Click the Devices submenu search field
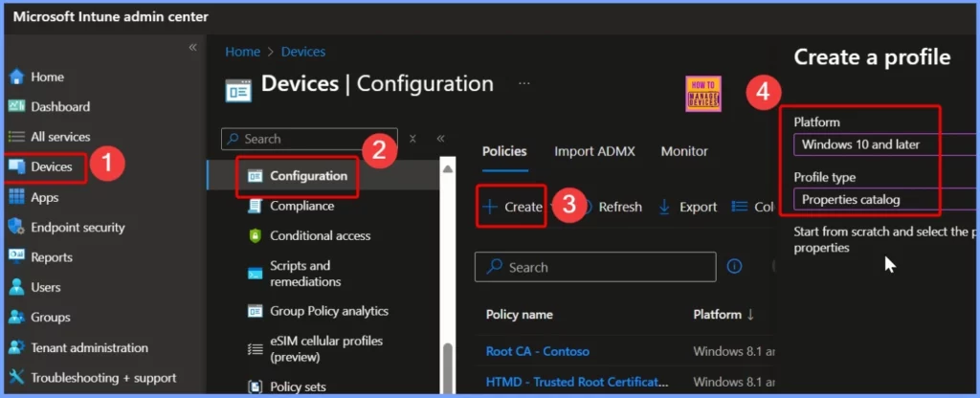 pyautogui.click(x=309, y=139)
